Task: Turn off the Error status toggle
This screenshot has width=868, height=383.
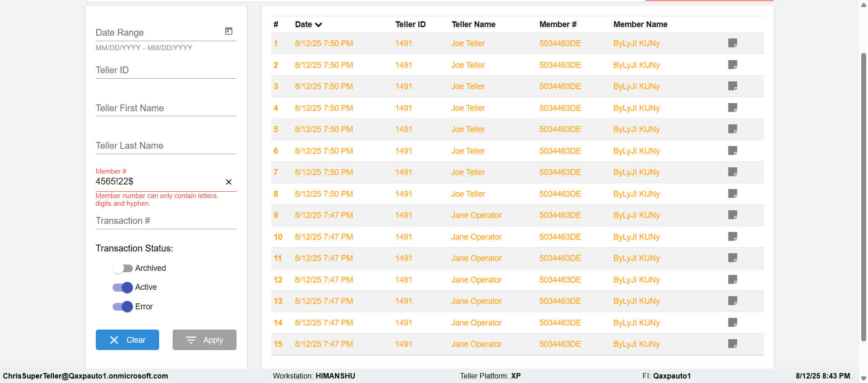Action: [123, 307]
